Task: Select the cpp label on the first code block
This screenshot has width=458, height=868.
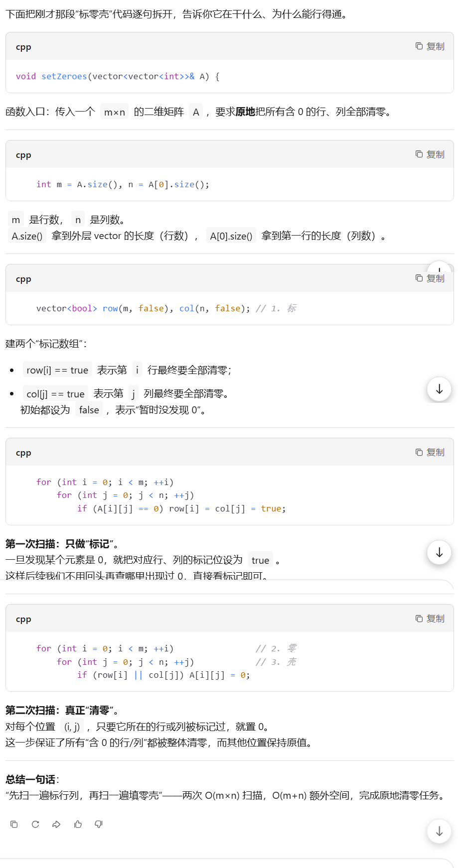Action: pos(23,47)
